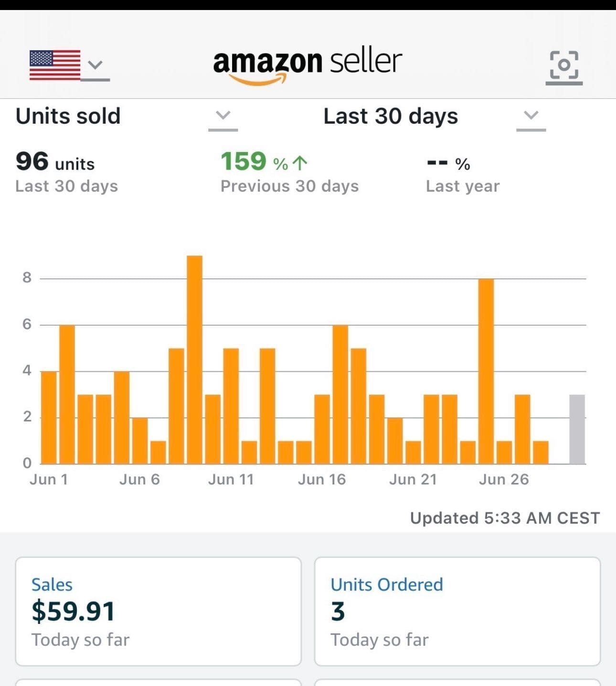Tap the Last year percentage comparison
Viewport: 616px width, 686px height.
click(x=449, y=164)
